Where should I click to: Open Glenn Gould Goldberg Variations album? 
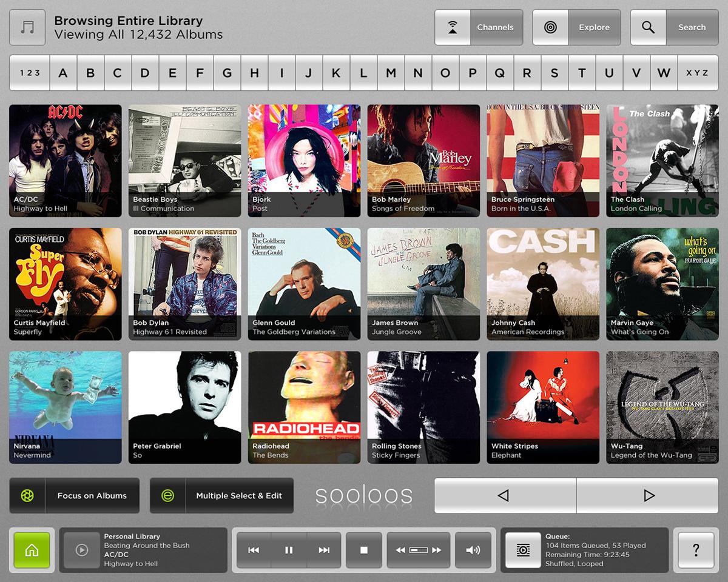[x=304, y=284]
